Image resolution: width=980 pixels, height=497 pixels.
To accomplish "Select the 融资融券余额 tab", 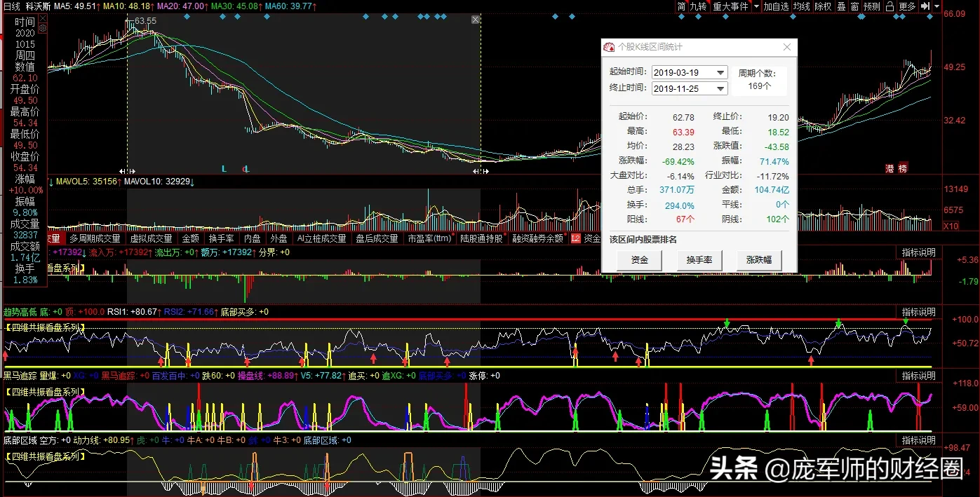I will 537,238.
